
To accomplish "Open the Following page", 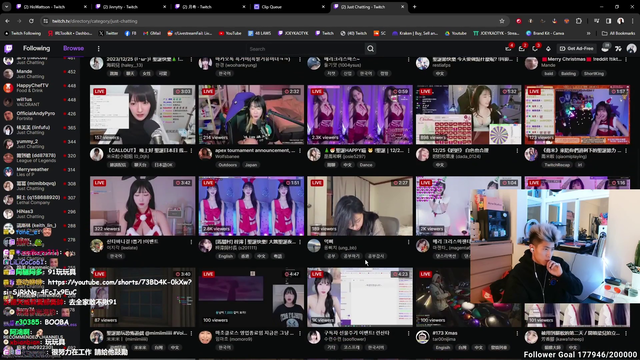I will [36, 48].
